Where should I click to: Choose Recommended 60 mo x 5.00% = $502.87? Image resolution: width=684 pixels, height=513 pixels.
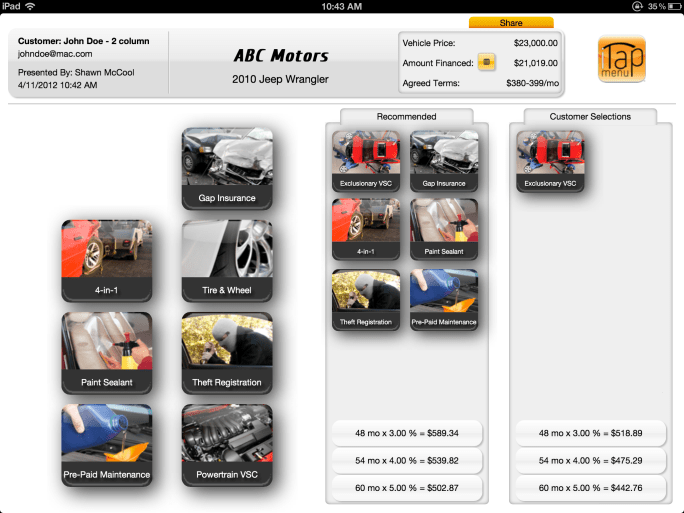point(407,488)
